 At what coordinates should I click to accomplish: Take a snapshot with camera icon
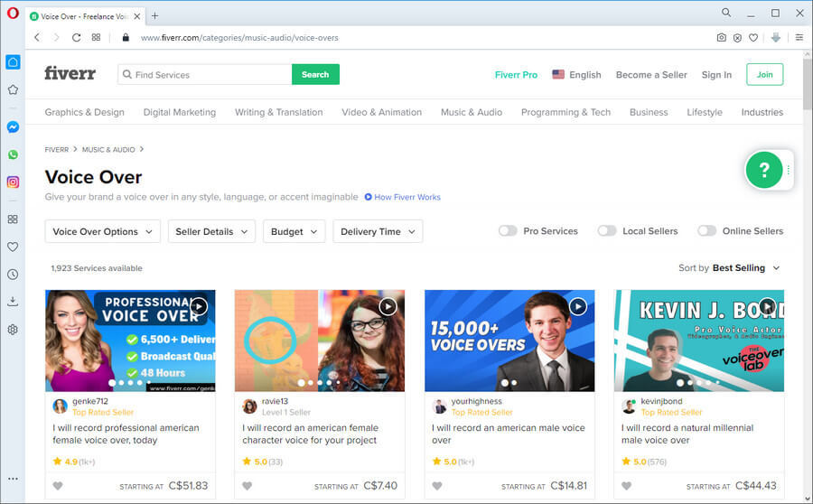(721, 37)
